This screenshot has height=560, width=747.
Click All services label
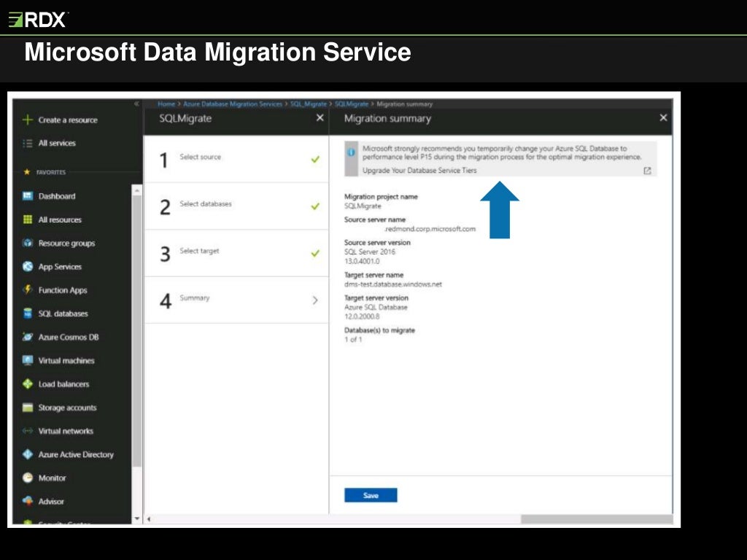pyautogui.click(x=57, y=143)
